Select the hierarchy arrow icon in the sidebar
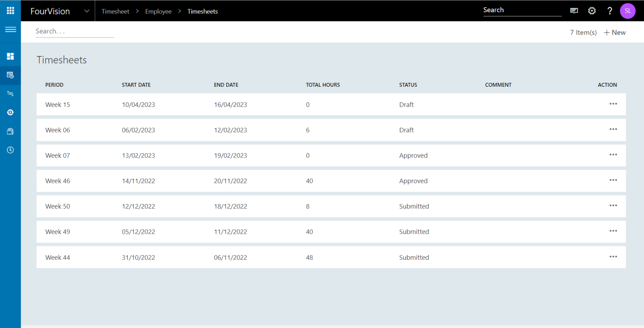This screenshot has height=328, width=644. point(10,93)
